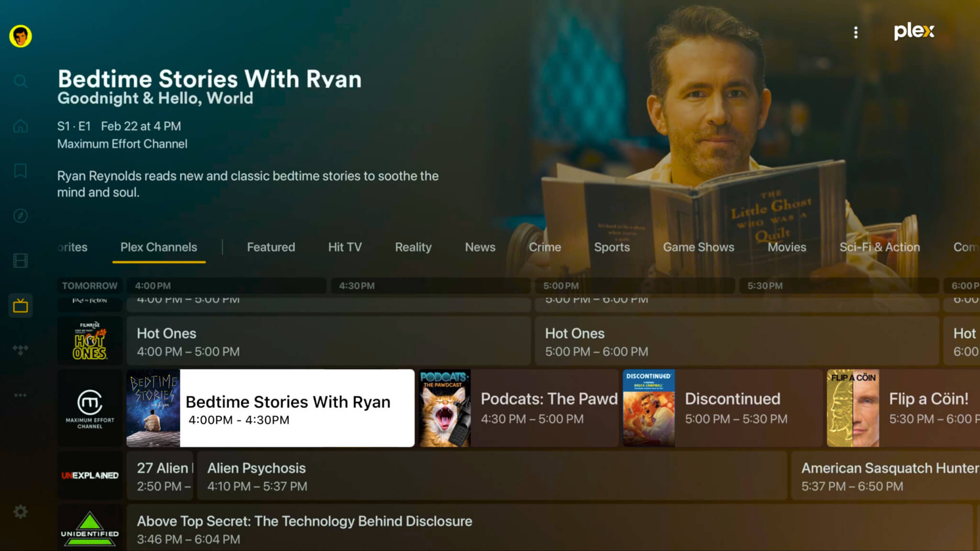Switch to the Sports tab

pos(612,247)
